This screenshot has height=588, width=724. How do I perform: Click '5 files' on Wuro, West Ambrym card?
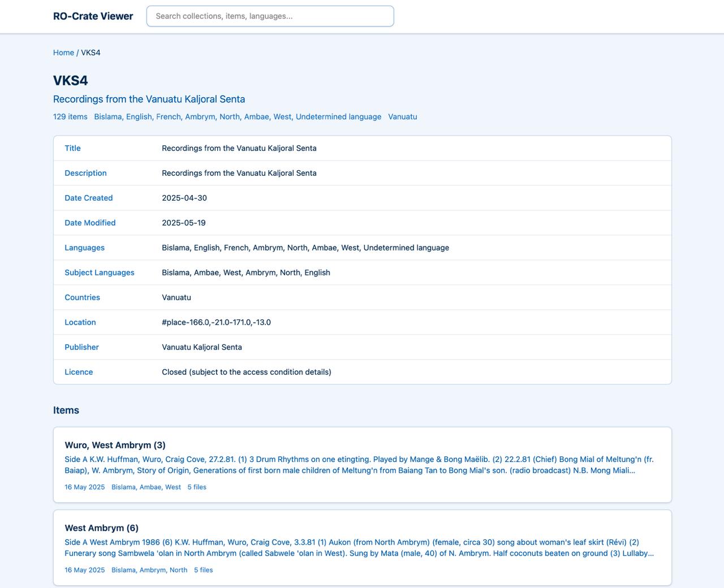(x=197, y=487)
